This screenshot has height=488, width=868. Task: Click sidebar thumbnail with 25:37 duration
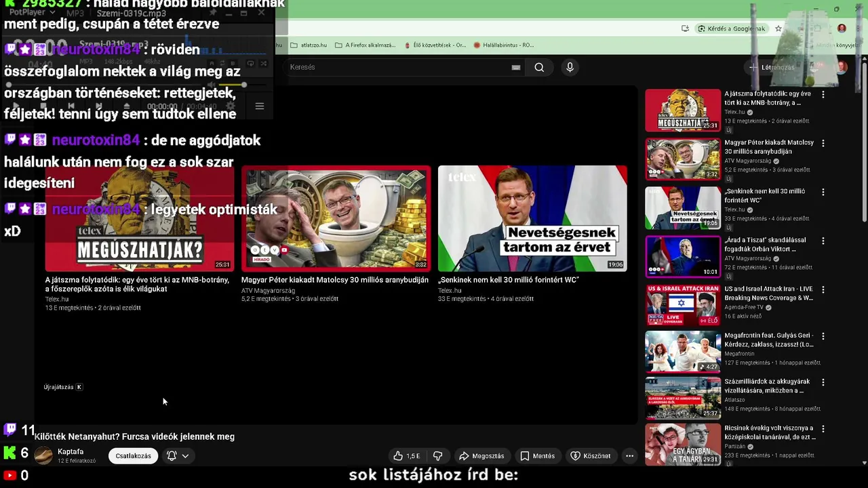[683, 398]
